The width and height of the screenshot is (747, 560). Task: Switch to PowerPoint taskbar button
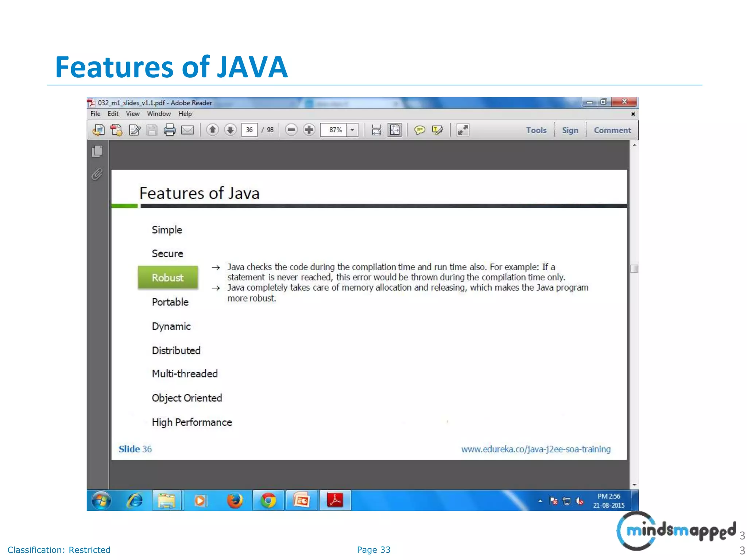click(x=302, y=501)
